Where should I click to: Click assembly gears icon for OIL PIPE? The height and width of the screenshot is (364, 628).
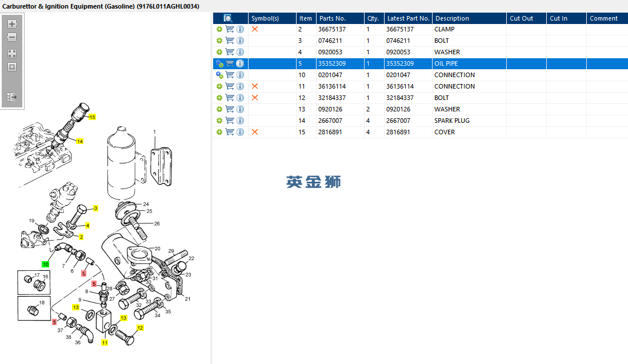click(x=219, y=63)
